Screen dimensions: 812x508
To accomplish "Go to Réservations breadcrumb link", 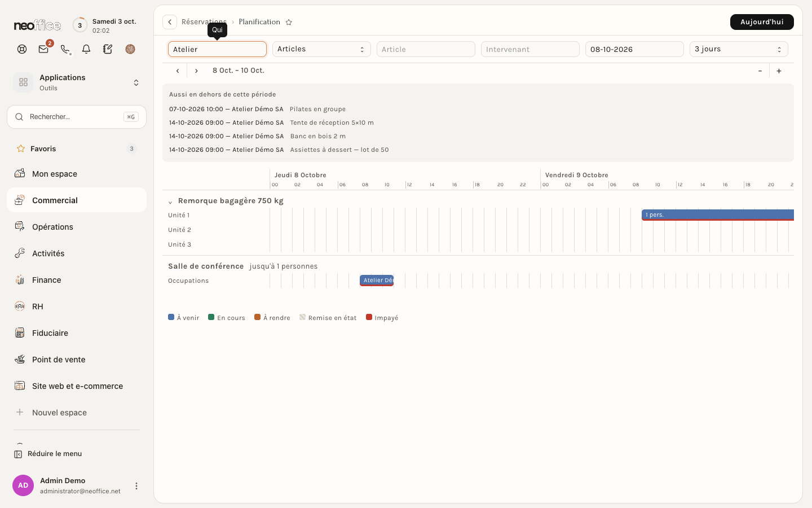I will [204, 22].
